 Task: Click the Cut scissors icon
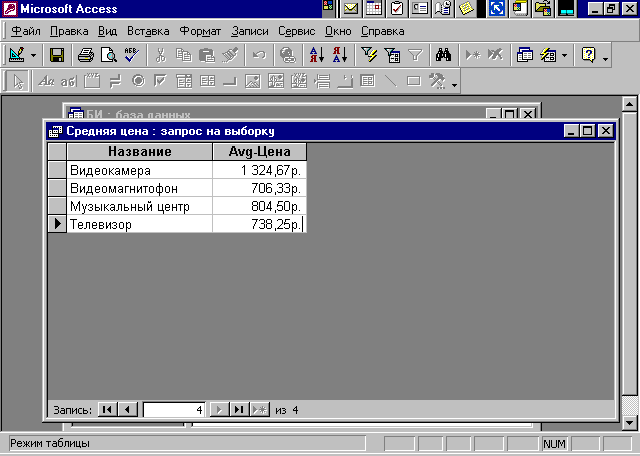coord(161,55)
